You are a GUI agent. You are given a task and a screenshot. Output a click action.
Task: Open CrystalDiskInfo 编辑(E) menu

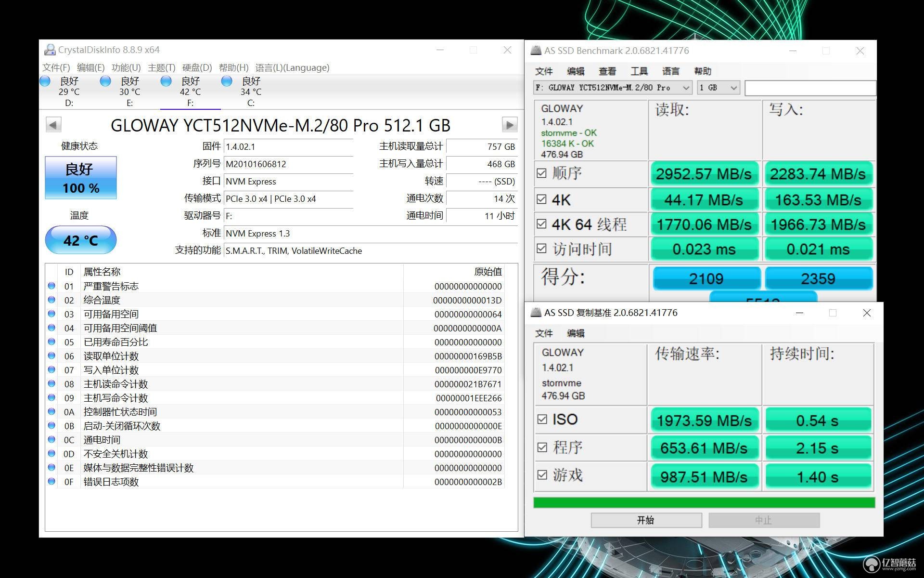91,67
